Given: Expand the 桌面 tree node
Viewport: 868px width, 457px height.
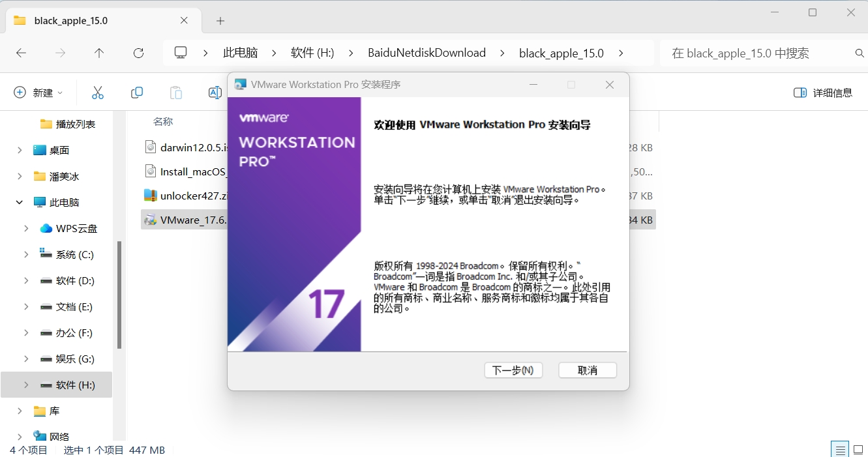Looking at the screenshot, I should [20, 150].
